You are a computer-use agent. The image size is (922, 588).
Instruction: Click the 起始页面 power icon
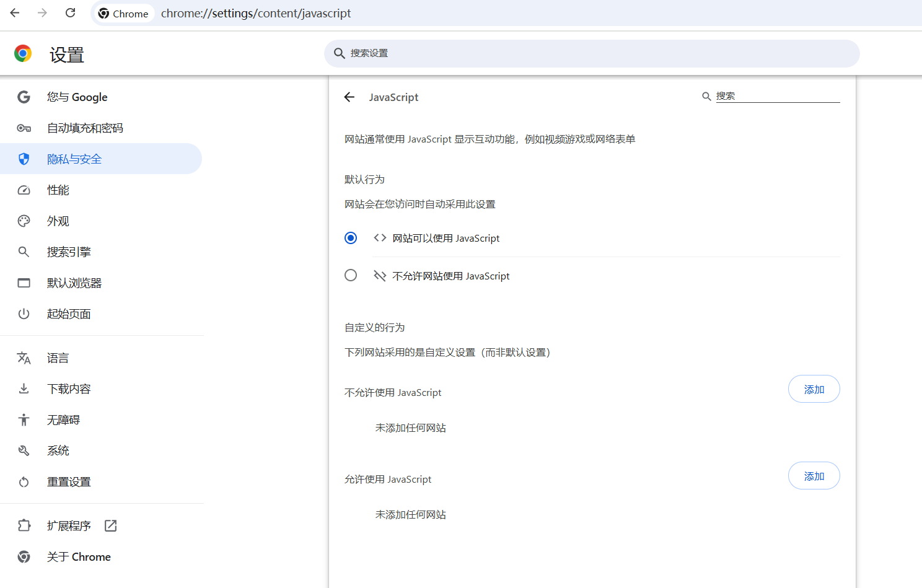point(24,314)
